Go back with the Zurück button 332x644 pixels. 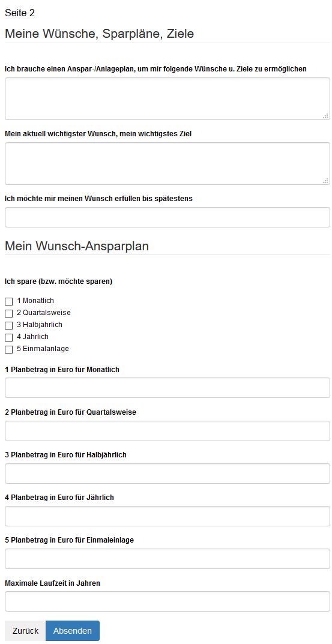pyautogui.click(x=25, y=631)
